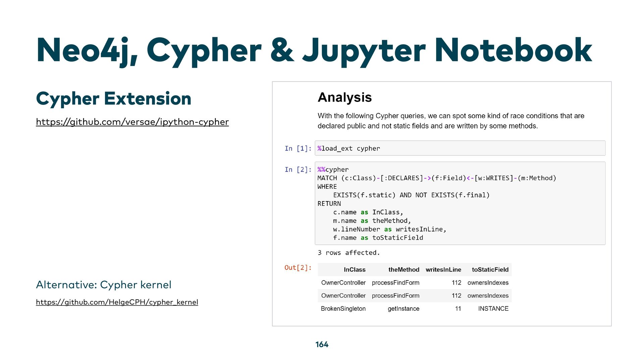Select the In [2] cell prompt

point(298,170)
